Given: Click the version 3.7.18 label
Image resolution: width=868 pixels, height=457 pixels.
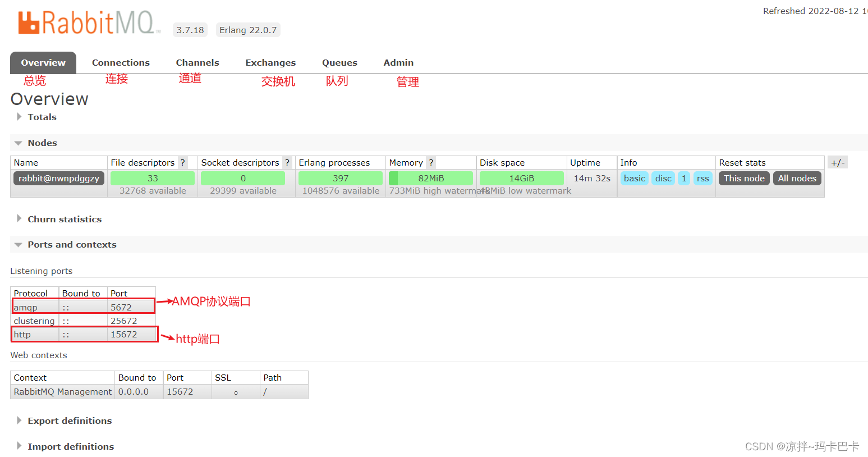Looking at the screenshot, I should pyautogui.click(x=190, y=30).
